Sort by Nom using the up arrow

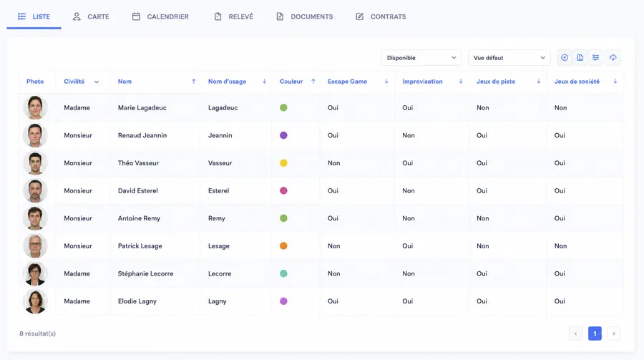[193, 82]
